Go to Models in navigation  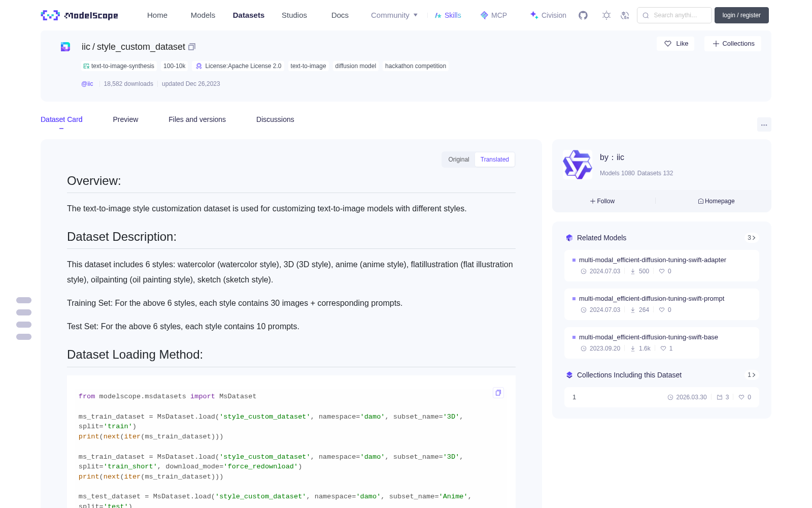pos(203,15)
